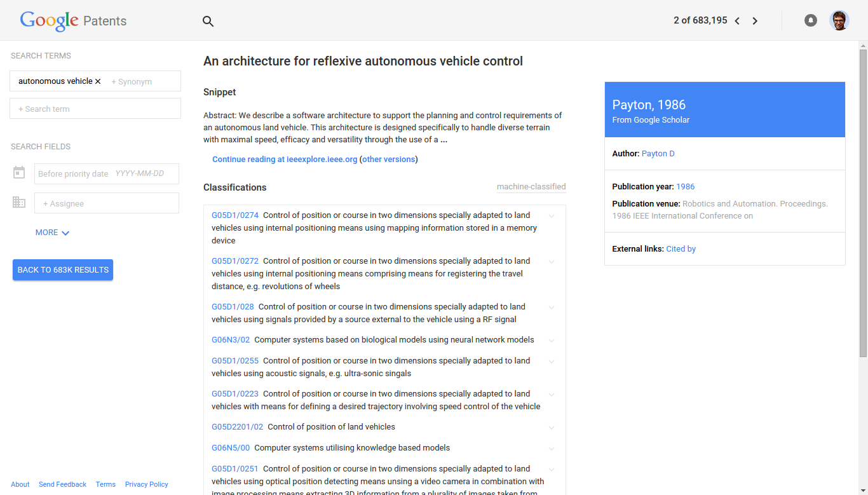868x495 pixels.
Task: Open Continue reading at ieeexplore.ieee.org
Action: (x=284, y=159)
